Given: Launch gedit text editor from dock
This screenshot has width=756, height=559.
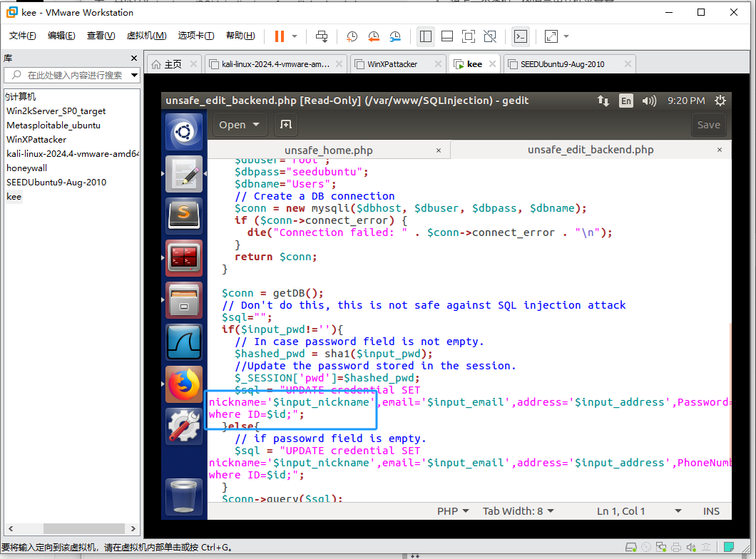Looking at the screenshot, I should [x=184, y=173].
